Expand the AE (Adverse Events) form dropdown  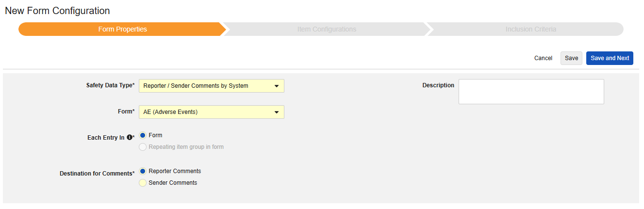[277, 113]
